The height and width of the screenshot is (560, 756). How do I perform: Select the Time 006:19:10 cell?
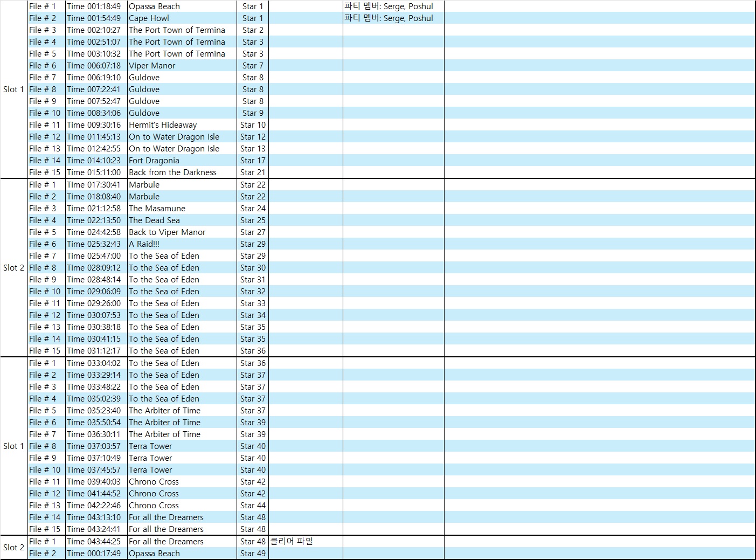tap(96, 78)
